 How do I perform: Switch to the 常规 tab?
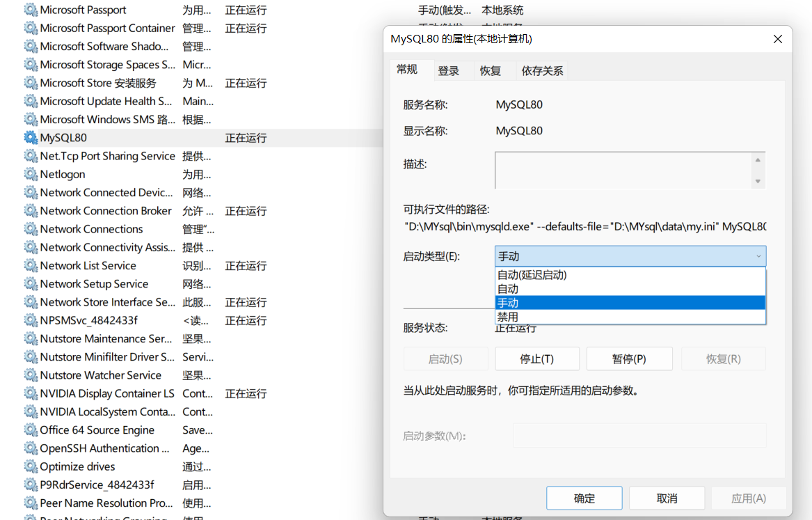(x=407, y=70)
